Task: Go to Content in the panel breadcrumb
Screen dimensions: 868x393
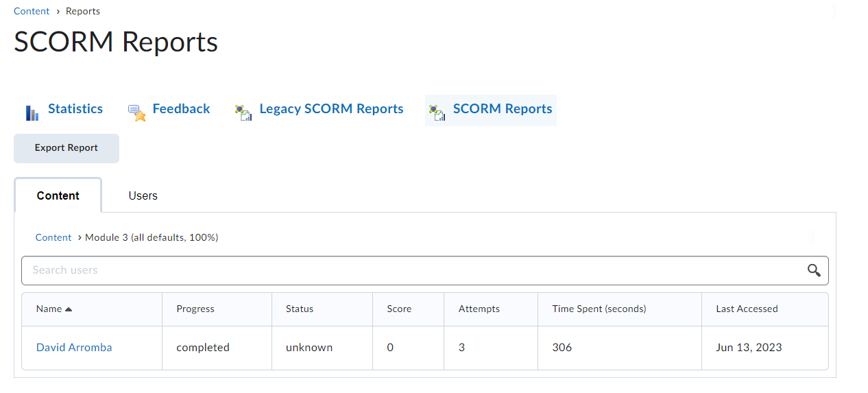Action: [53, 237]
